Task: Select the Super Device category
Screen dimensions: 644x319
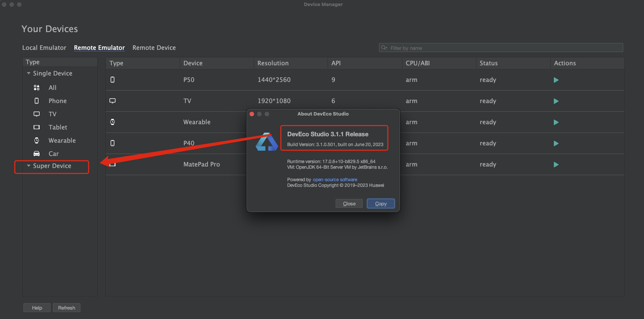Action: point(52,166)
